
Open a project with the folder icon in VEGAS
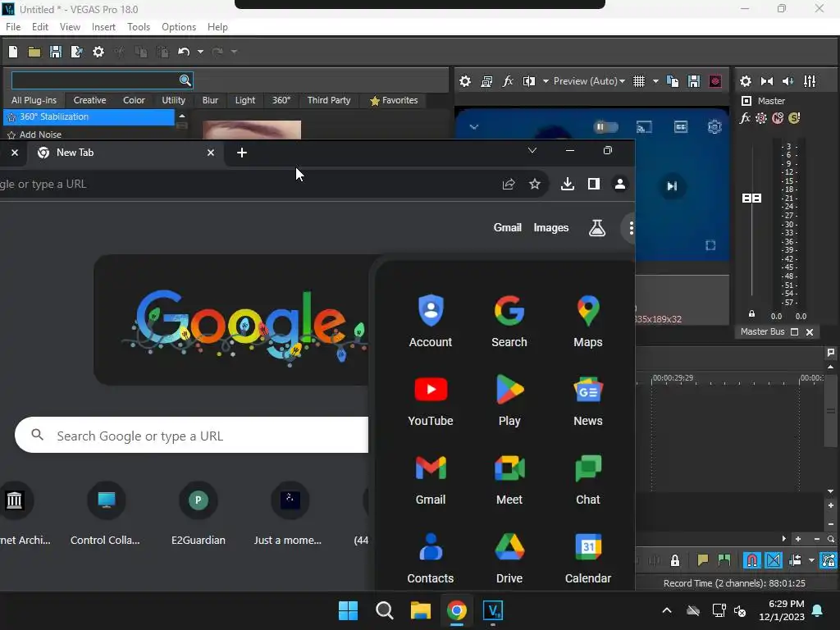click(34, 52)
